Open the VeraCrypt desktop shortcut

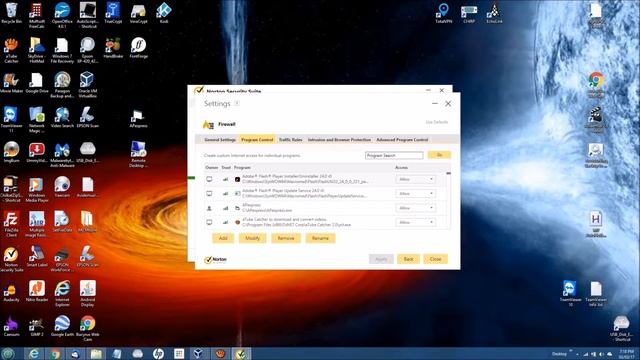tap(138, 13)
